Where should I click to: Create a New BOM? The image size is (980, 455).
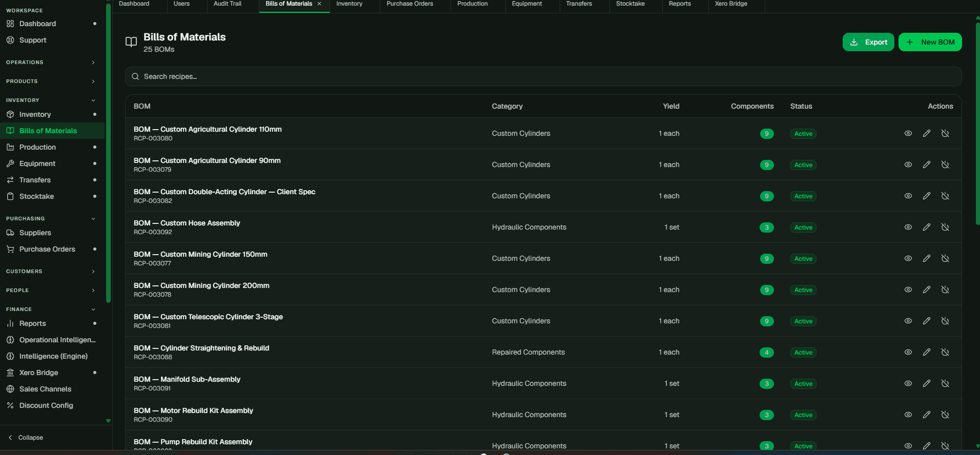pos(930,42)
